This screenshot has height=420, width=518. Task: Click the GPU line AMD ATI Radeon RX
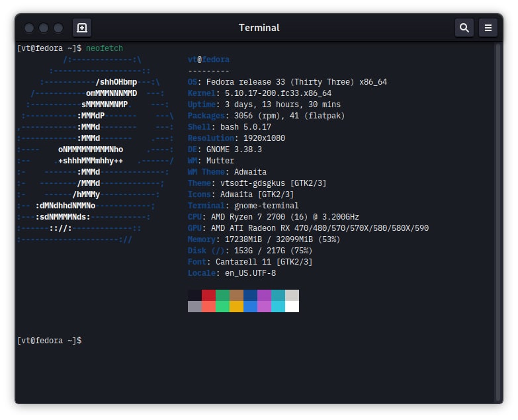[x=308, y=228]
